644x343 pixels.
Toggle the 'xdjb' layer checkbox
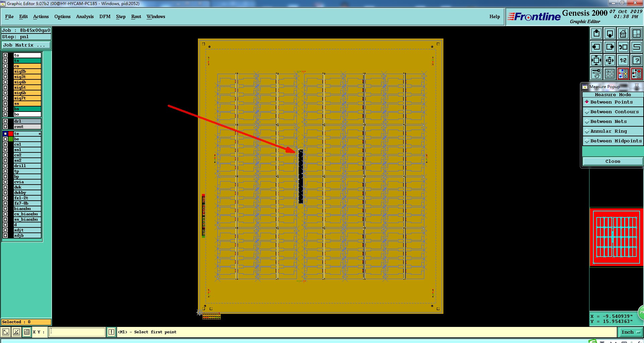5,235
